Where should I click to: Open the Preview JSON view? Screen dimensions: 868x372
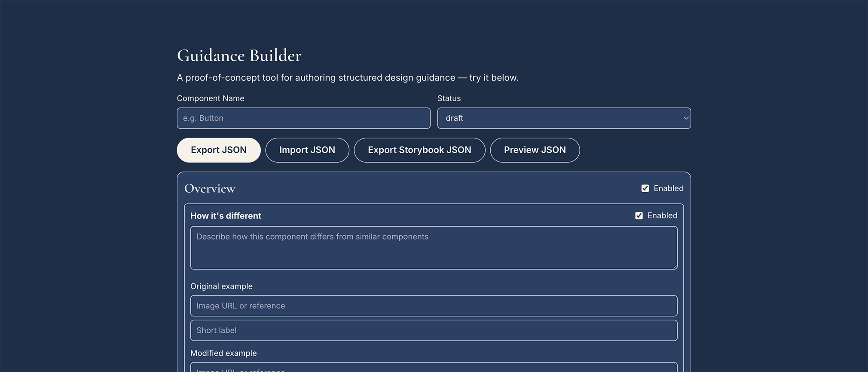[x=535, y=150]
